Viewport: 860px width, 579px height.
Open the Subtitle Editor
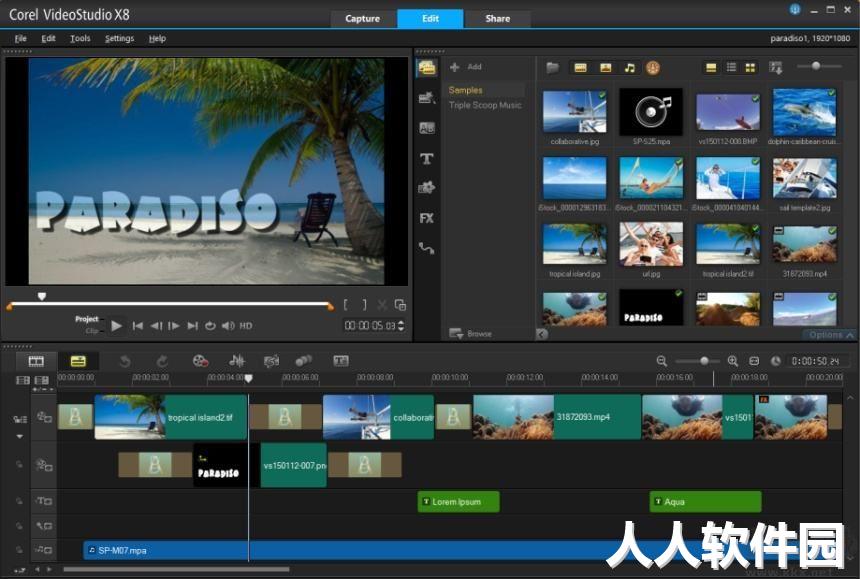point(341,361)
